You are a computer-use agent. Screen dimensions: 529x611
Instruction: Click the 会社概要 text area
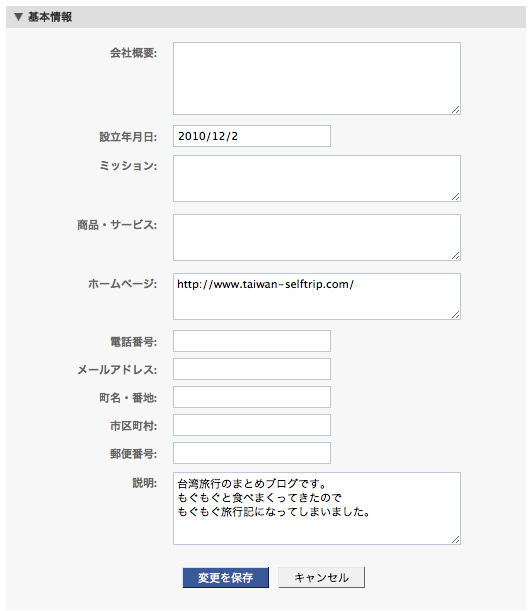317,78
